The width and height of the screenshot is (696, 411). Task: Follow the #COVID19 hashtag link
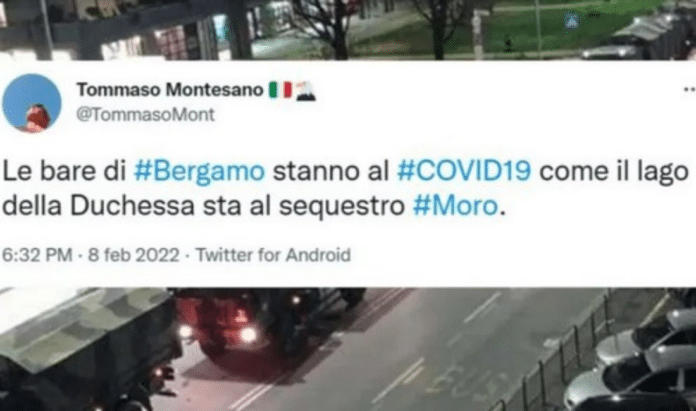pos(464,170)
